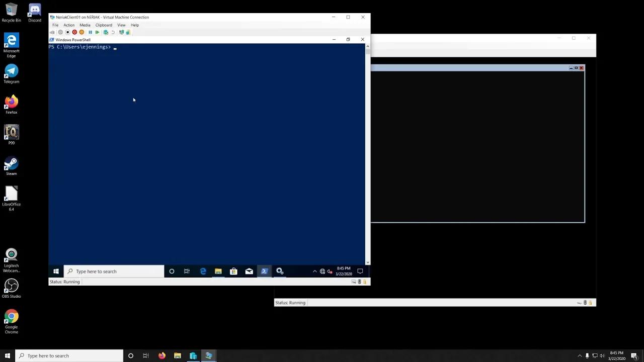Open the Media menu
Screen dimensions: 644x362
[85, 25]
